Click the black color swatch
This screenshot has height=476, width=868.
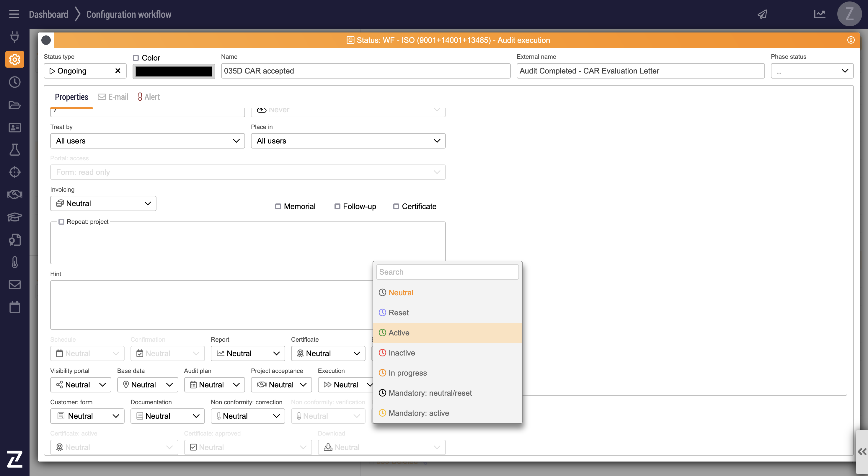click(174, 71)
